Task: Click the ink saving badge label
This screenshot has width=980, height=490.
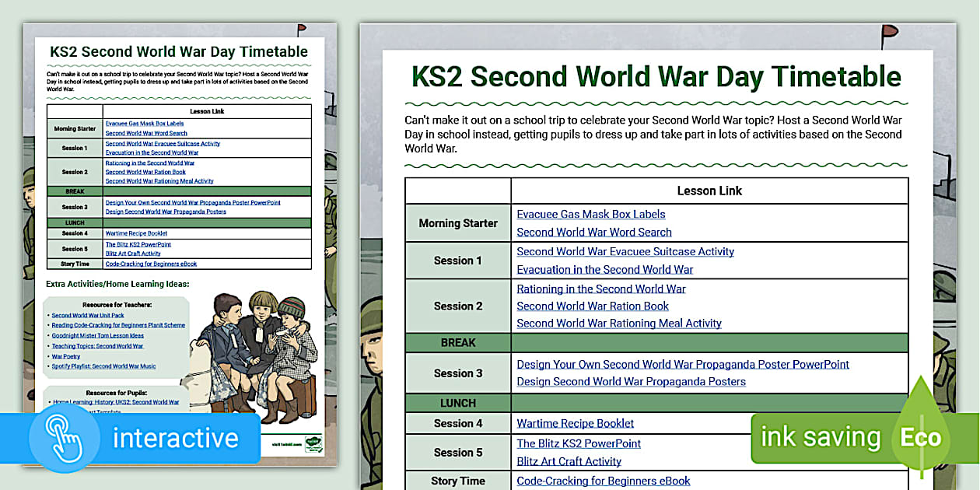Action: [x=821, y=437]
